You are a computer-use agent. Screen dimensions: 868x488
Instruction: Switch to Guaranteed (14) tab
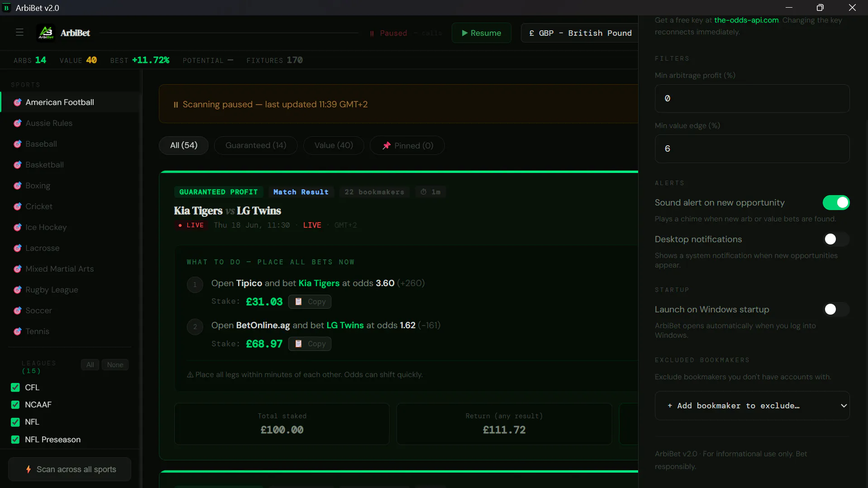coord(256,145)
